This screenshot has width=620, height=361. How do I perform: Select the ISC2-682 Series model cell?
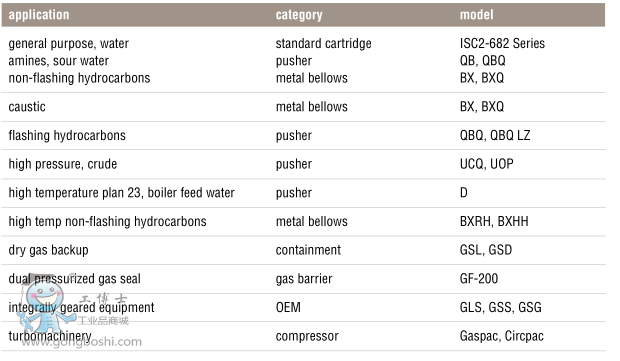(x=502, y=43)
